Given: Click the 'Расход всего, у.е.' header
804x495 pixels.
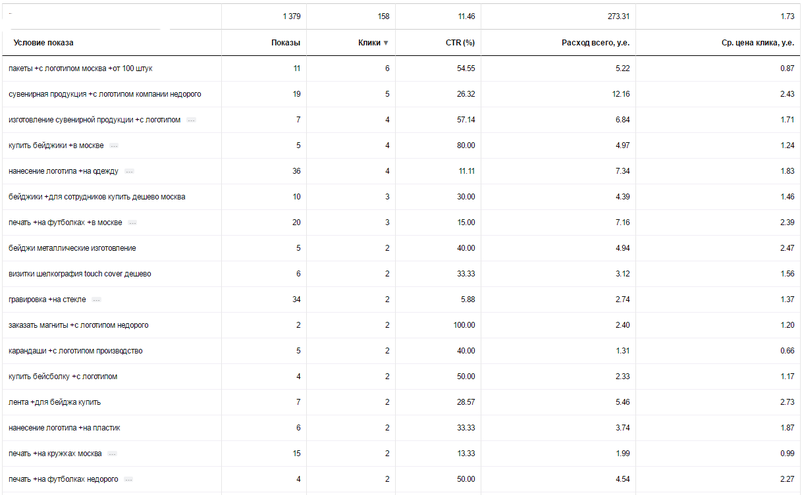Looking at the screenshot, I should [x=595, y=43].
